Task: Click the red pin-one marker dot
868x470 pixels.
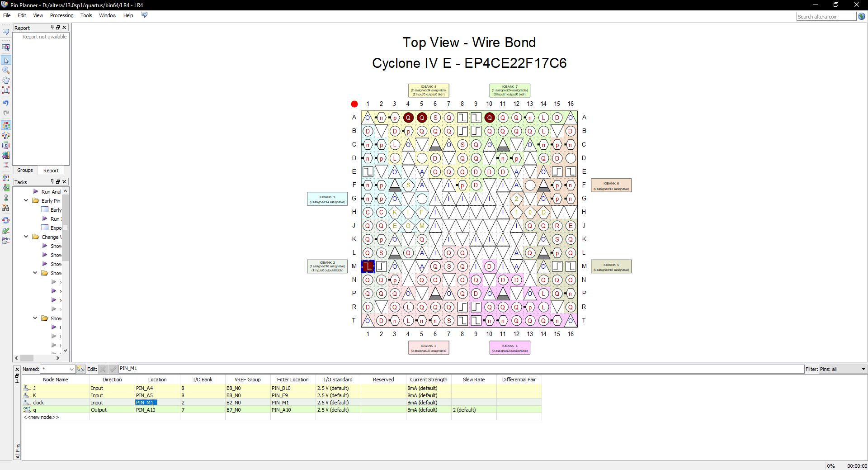Action: tap(354, 104)
